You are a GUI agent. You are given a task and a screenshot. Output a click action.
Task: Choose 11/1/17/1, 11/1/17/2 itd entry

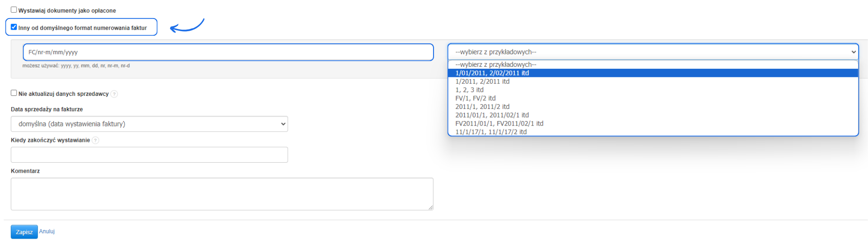tap(491, 132)
